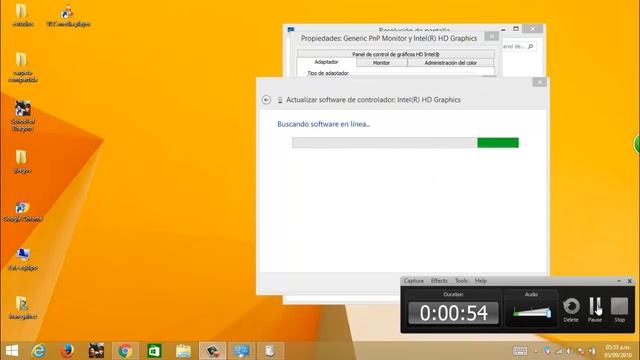Viewport: 640px width, 360px height.
Task: Select the VLC media player desktop shortcut
Action: 68,16
